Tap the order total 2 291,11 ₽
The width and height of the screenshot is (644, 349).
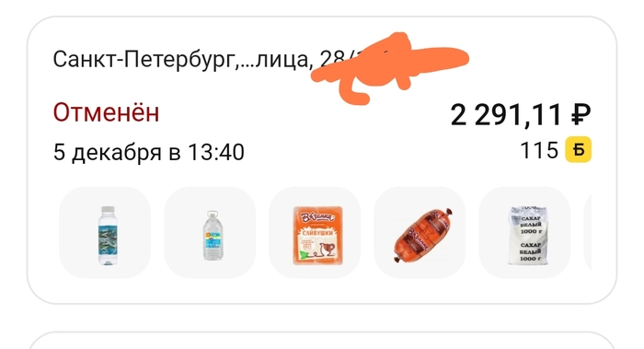(521, 115)
